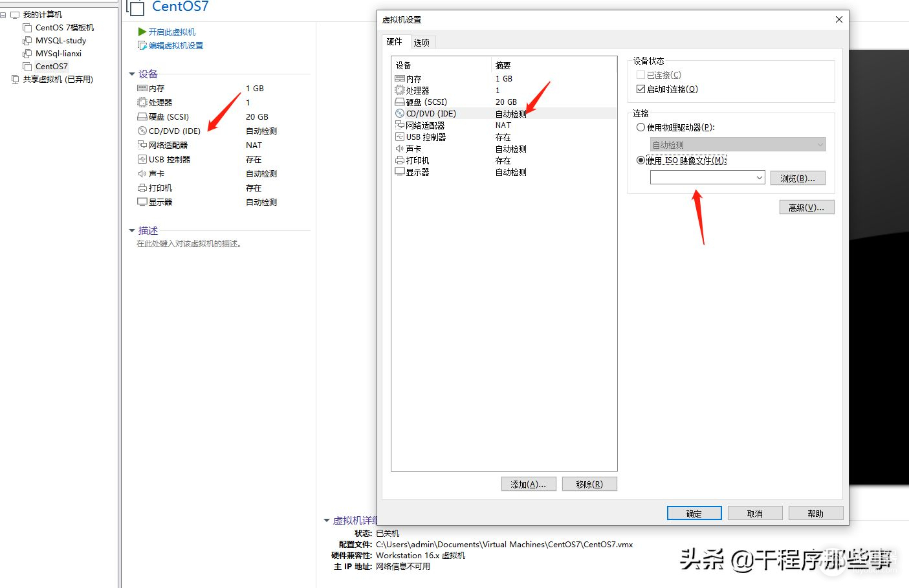Click the NAT summary cell in the dialog

(503, 125)
